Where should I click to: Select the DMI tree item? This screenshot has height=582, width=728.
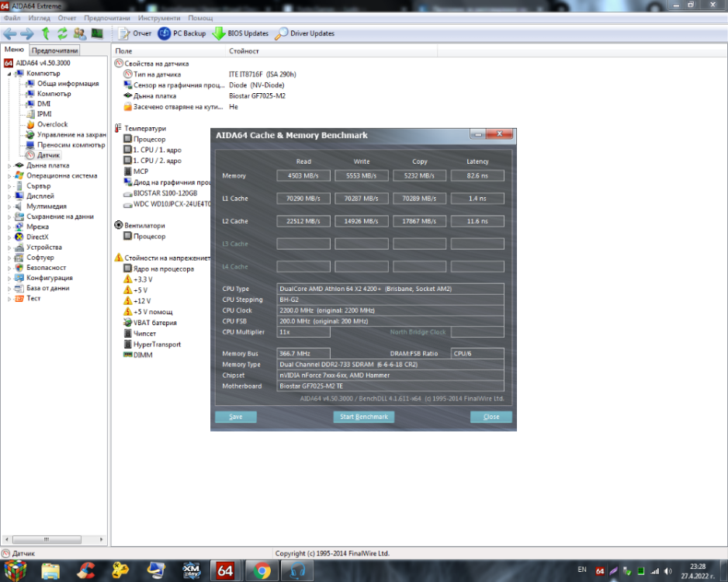click(43, 104)
